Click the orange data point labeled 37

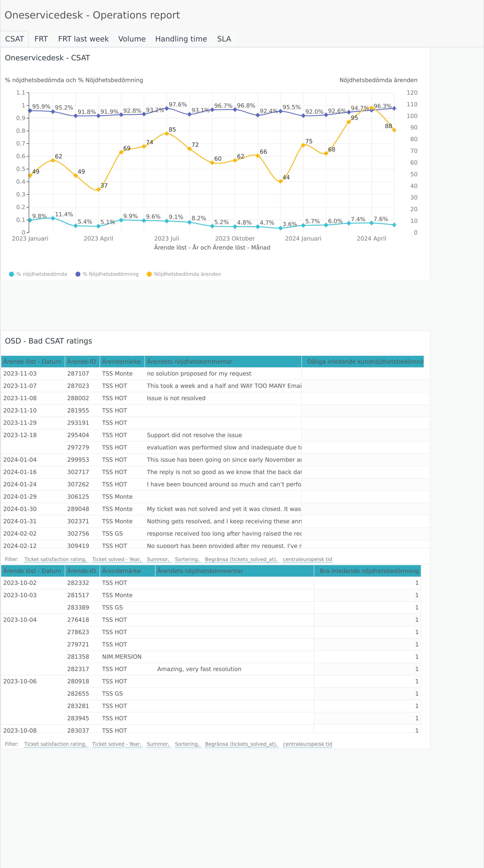(x=98, y=190)
